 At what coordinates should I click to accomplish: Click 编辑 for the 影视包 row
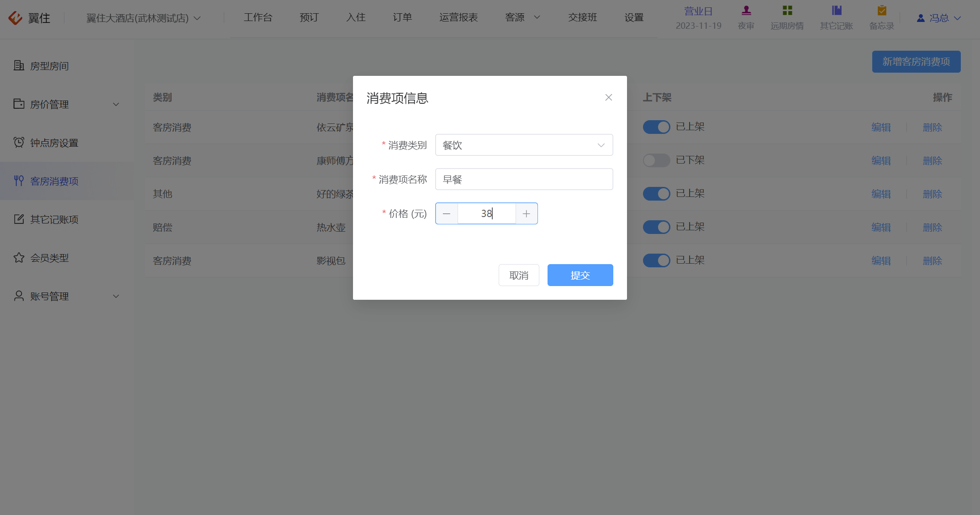[881, 260]
